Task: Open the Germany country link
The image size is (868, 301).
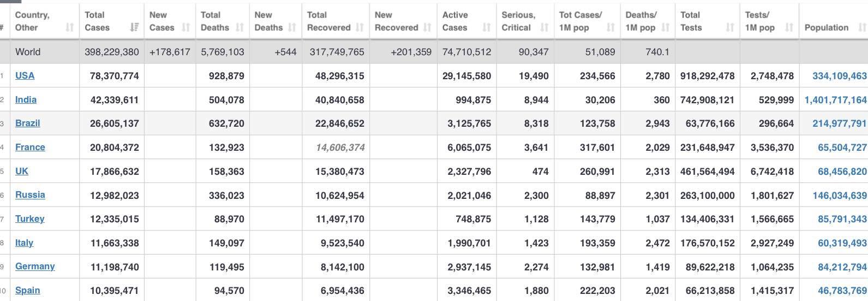Action: [x=35, y=266]
